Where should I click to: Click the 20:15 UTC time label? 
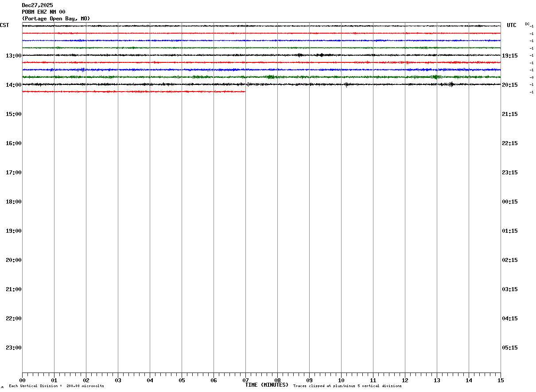(510, 85)
